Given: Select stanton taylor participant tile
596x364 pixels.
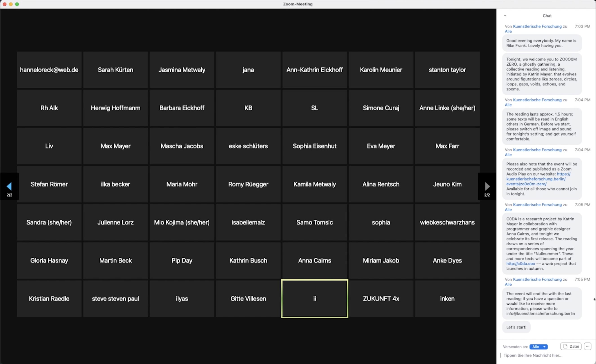Looking at the screenshot, I should pyautogui.click(x=447, y=70).
